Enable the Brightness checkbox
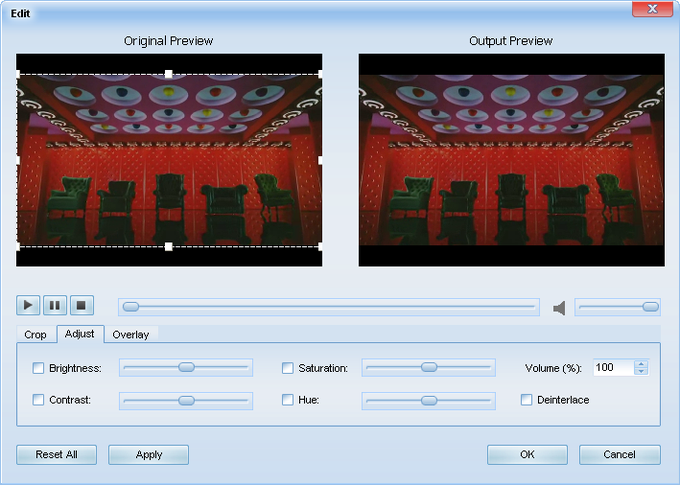 [x=38, y=368]
